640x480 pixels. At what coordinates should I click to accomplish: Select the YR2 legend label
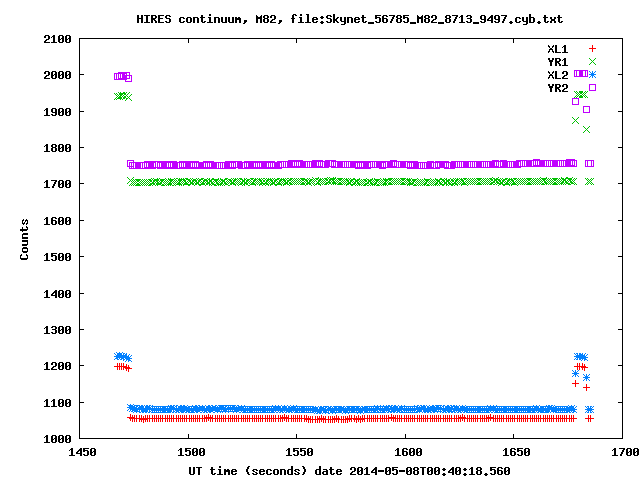558,88
